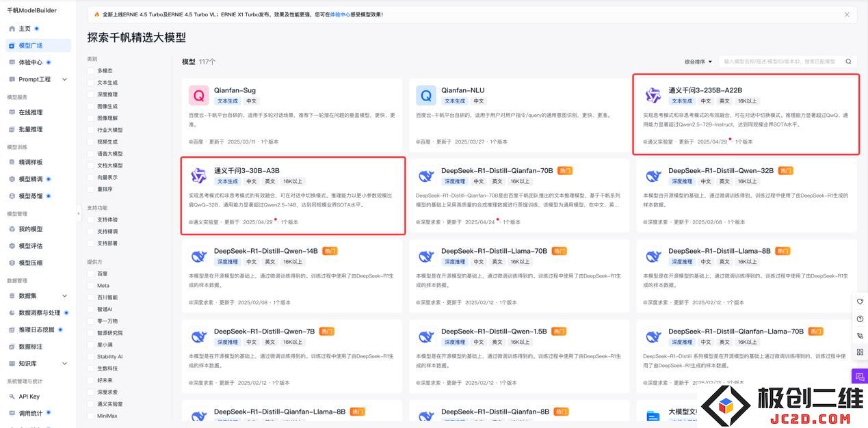Click the heart favorite icon on right edge
This screenshot has height=428, width=868.
(x=860, y=302)
